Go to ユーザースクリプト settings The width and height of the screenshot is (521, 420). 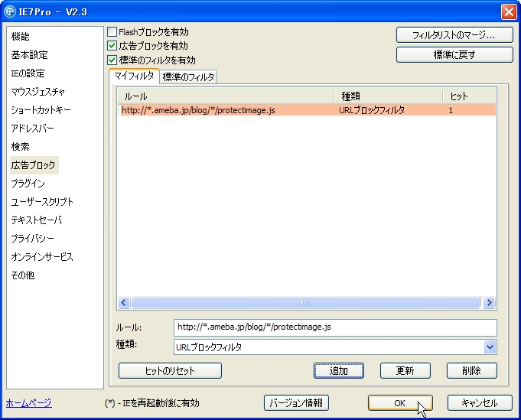(42, 202)
